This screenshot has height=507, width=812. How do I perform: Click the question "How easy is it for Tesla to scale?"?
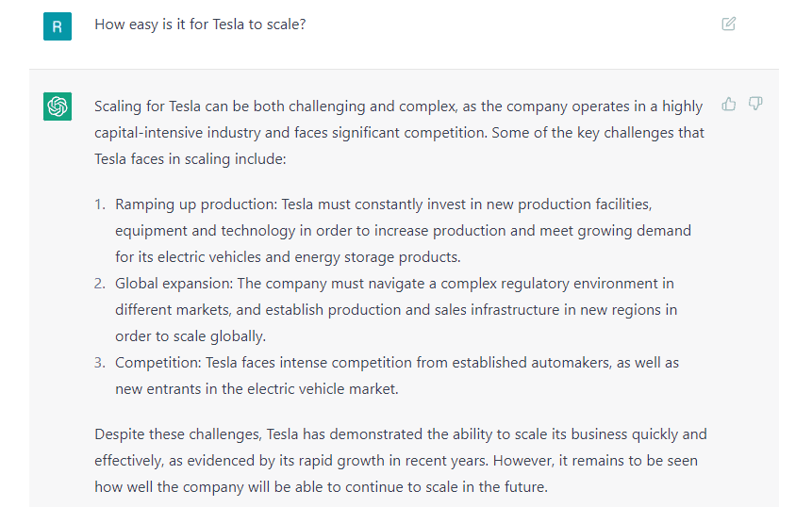pos(199,25)
